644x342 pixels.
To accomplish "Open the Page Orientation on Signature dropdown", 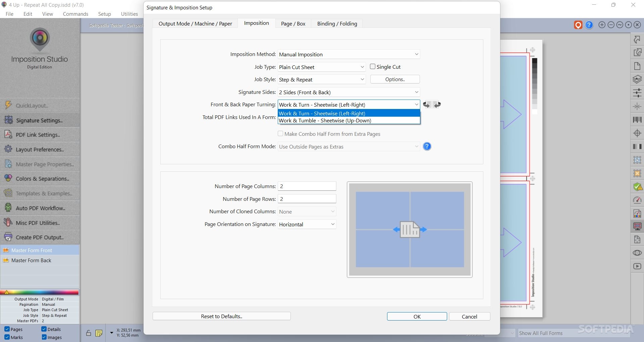I will click(x=307, y=224).
